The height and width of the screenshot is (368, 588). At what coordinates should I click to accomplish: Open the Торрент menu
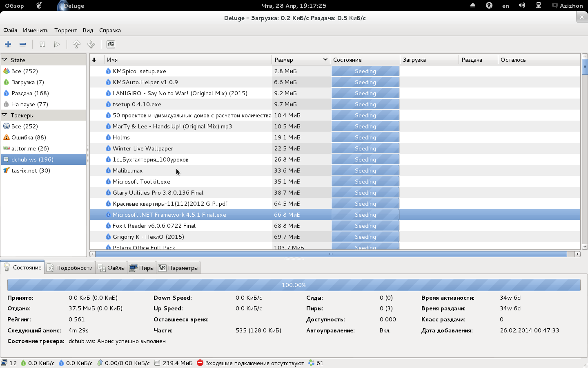point(66,30)
